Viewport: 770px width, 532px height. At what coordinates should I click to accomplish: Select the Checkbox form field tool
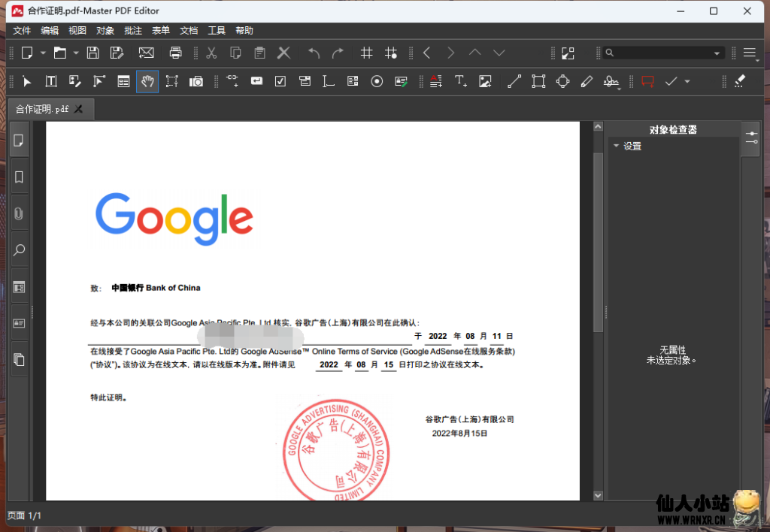280,81
